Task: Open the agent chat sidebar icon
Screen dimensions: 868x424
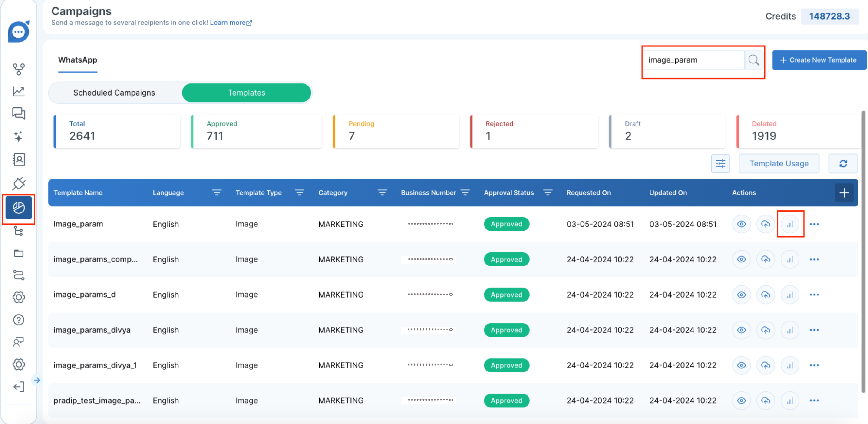Action: [19, 342]
